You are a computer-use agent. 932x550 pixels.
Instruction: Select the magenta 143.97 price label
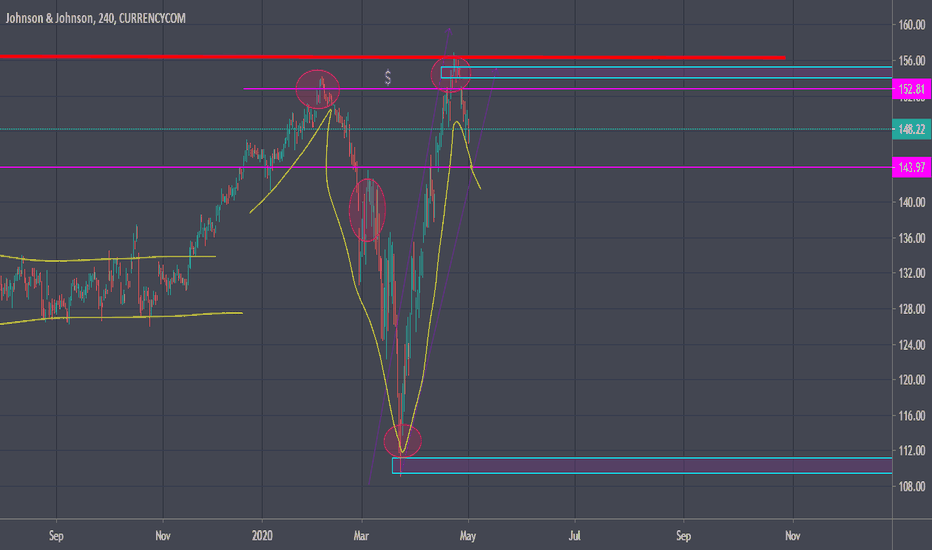tap(912, 167)
